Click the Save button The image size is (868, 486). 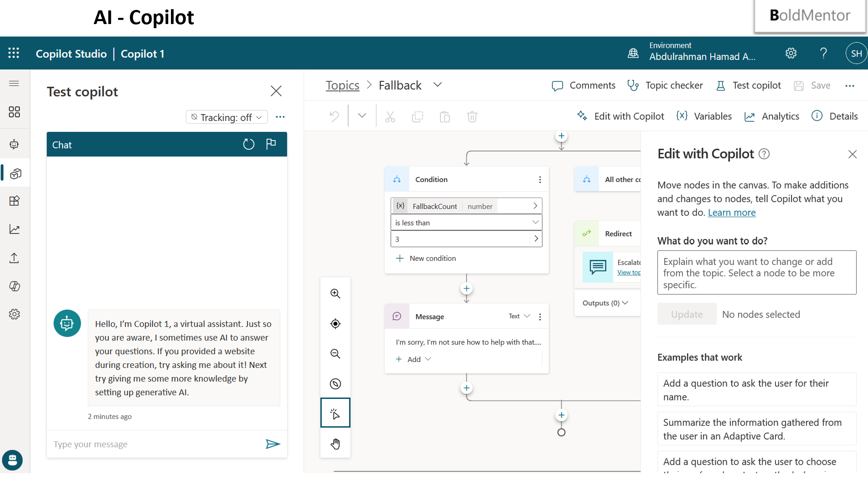(x=812, y=85)
